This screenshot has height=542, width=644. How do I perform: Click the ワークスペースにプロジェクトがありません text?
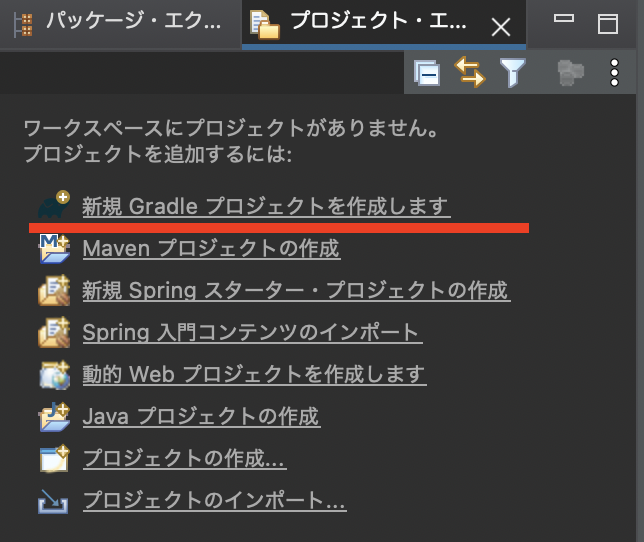tap(231, 128)
